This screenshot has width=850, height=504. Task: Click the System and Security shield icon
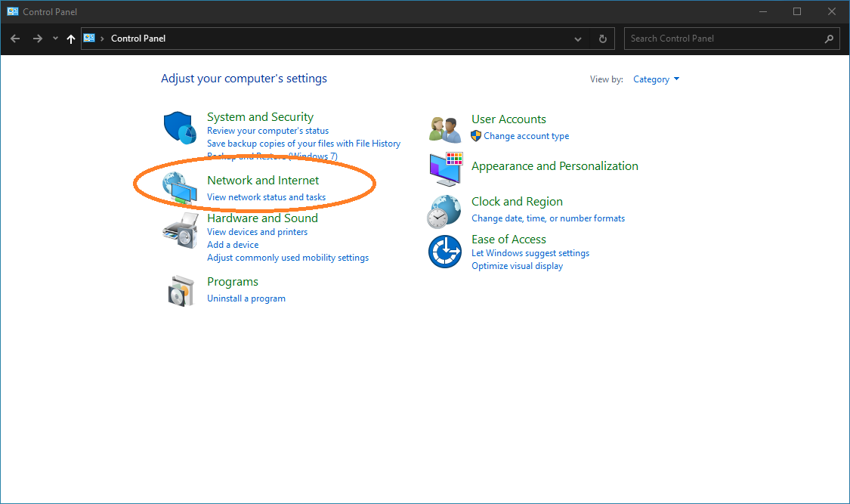pos(180,127)
